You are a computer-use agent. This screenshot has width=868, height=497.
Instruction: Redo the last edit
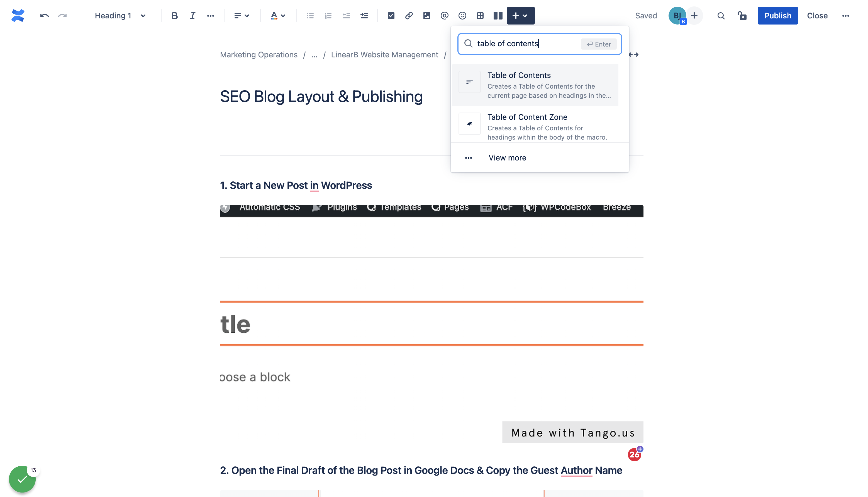click(x=62, y=16)
